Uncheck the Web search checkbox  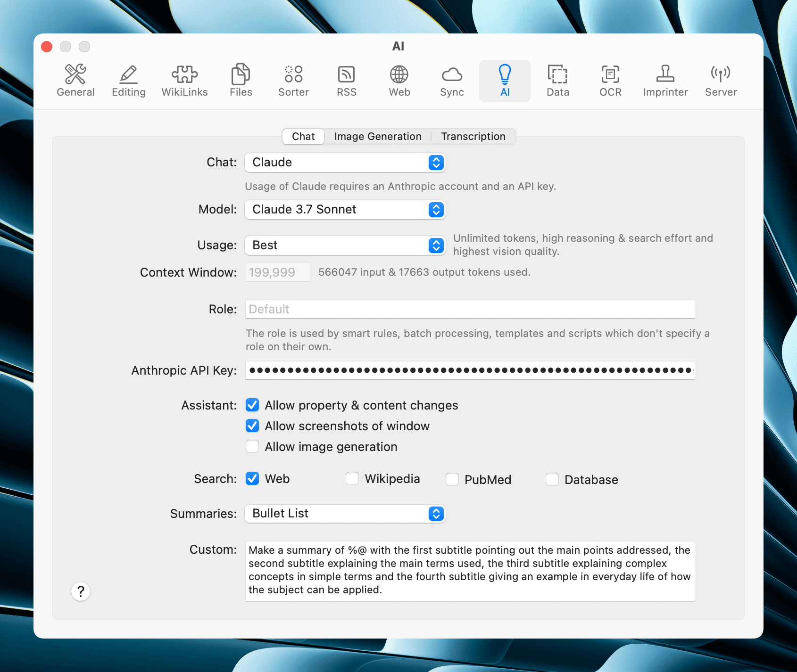point(252,479)
